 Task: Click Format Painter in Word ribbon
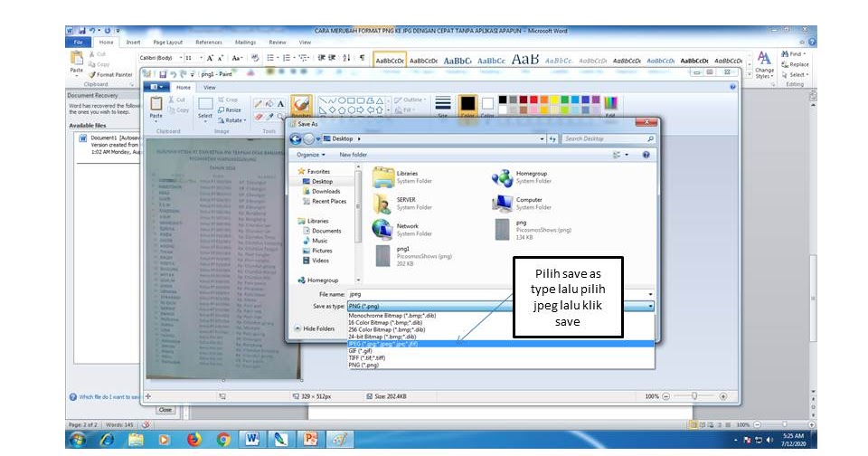tap(110, 74)
